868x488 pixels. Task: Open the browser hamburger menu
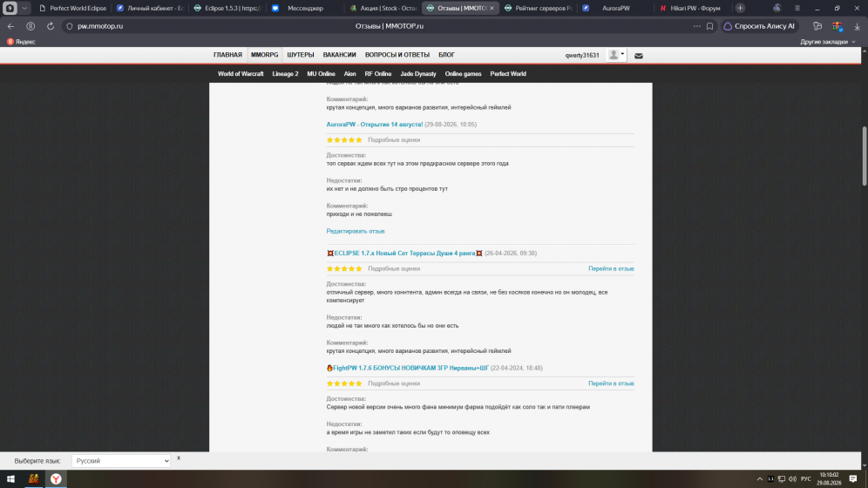[797, 9]
